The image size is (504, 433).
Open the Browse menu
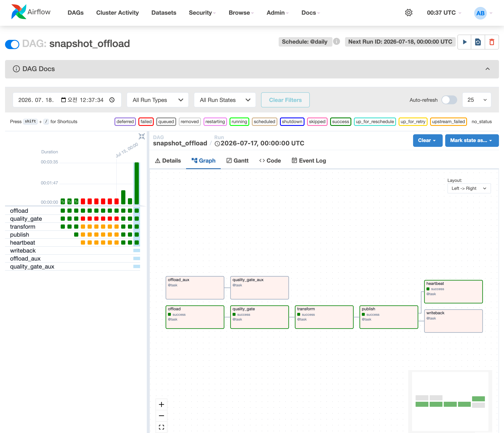click(241, 13)
